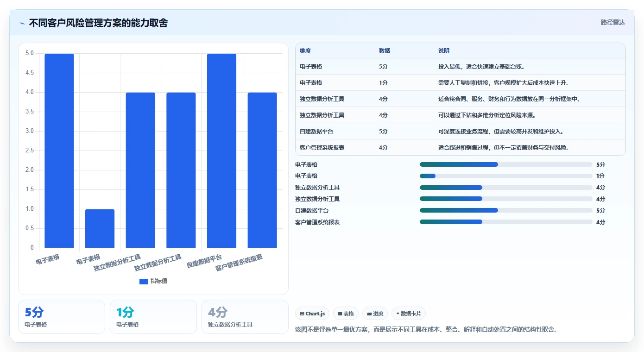
Task: Click 自建数据平台 in the table's 维度 column
Action: click(x=316, y=132)
